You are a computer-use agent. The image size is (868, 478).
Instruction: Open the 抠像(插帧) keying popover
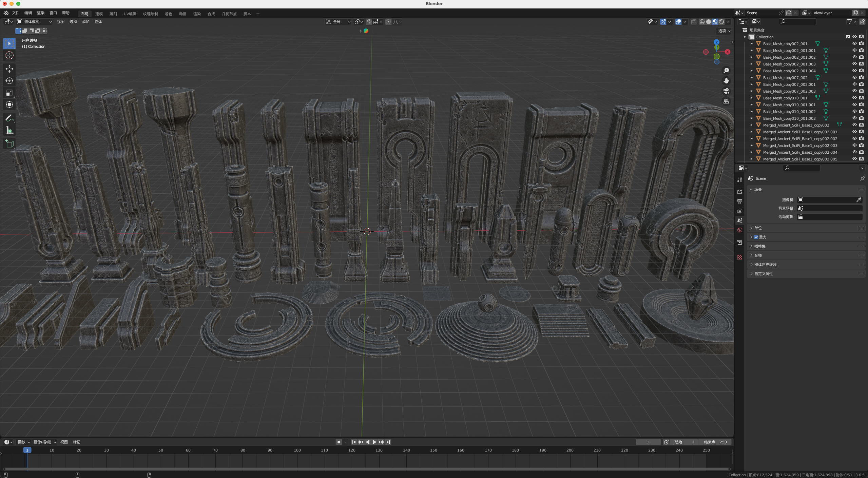pos(45,442)
